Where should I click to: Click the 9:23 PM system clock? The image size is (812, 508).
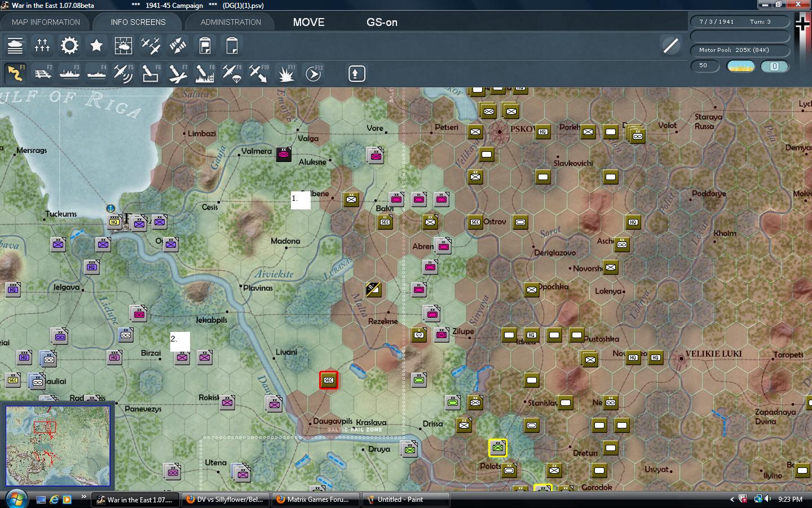[789, 500]
